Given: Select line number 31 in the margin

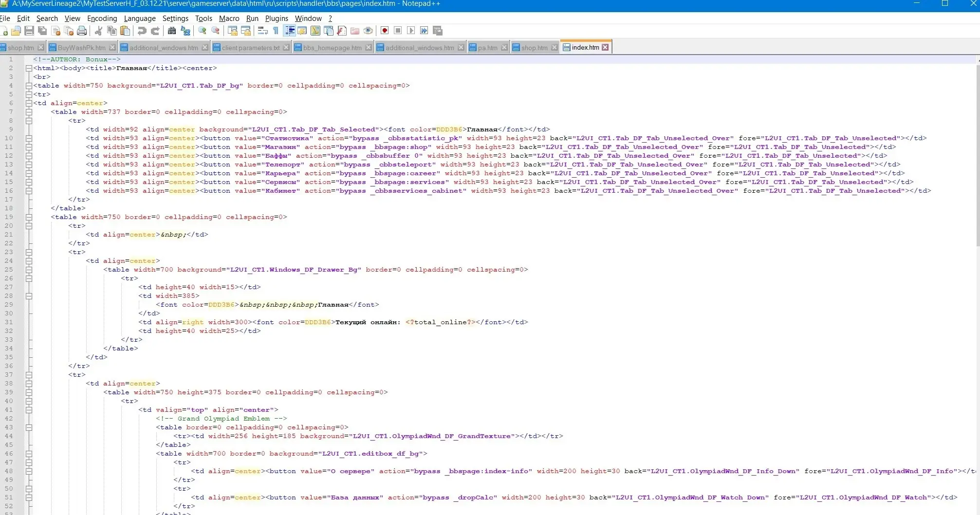Looking at the screenshot, I should (x=9, y=322).
